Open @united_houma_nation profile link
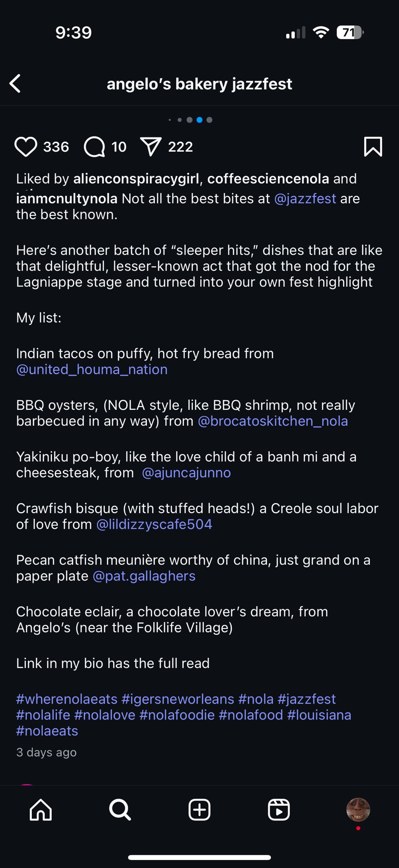Viewport: 399px width, 868px height. tap(92, 370)
